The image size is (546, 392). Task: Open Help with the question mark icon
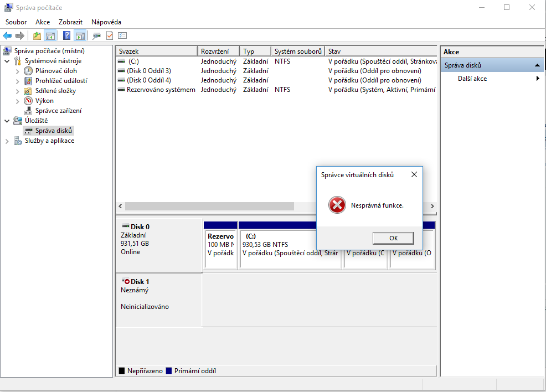pos(66,35)
